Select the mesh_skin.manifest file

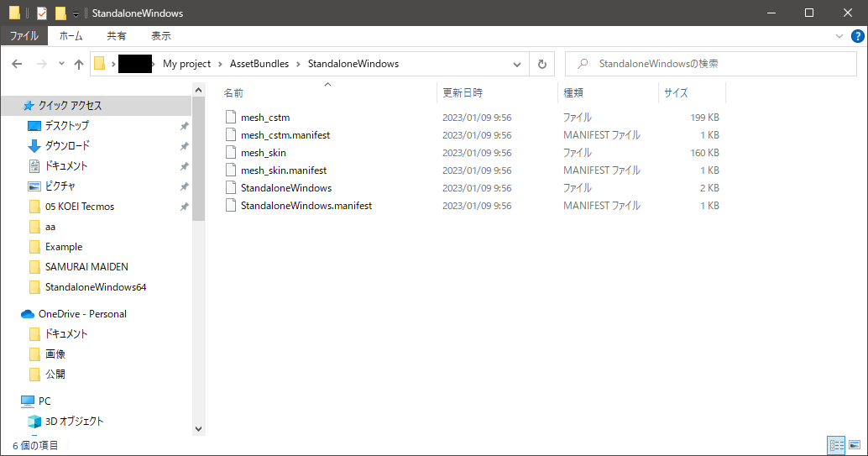point(284,170)
